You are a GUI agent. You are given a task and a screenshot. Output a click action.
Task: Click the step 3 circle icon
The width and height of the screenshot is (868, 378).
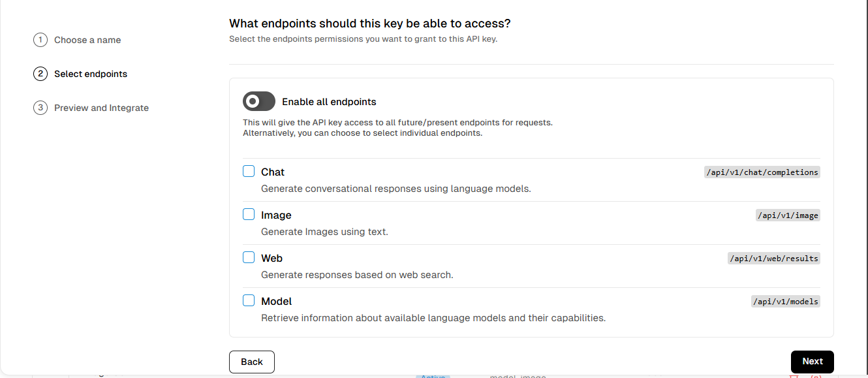(40, 108)
